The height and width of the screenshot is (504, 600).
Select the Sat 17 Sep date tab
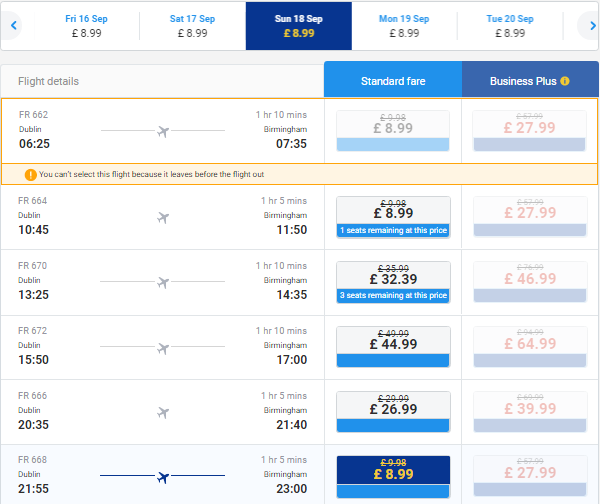click(x=192, y=26)
